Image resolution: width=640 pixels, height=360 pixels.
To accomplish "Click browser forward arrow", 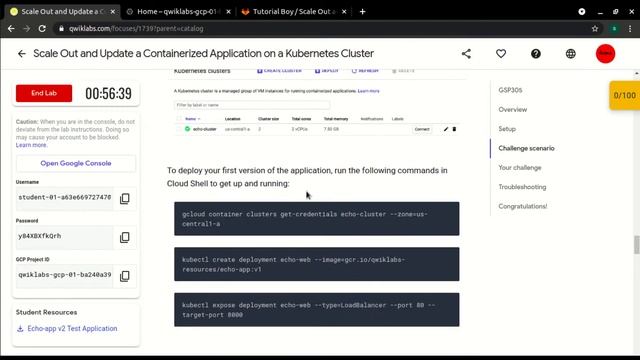I will coord(27,29).
